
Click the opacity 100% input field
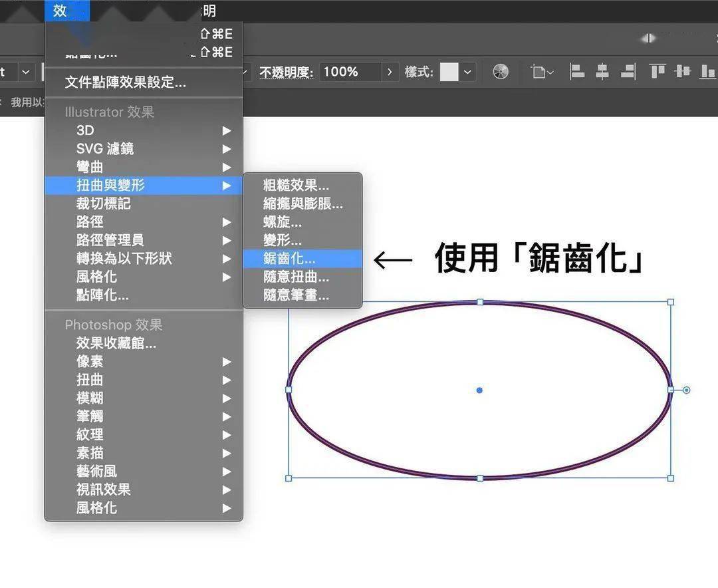click(350, 72)
